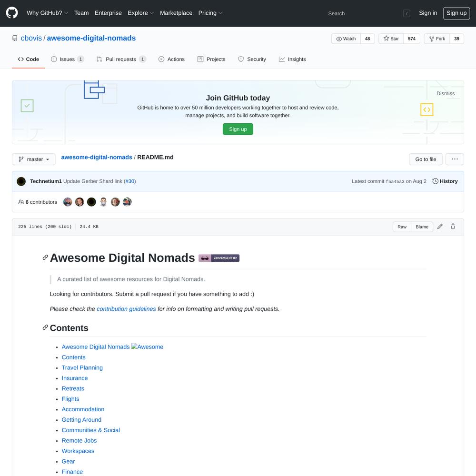View the 48 watchers count

(367, 39)
